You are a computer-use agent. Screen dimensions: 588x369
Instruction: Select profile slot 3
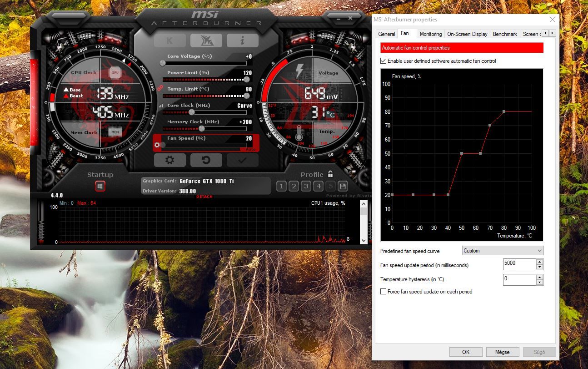click(x=306, y=186)
